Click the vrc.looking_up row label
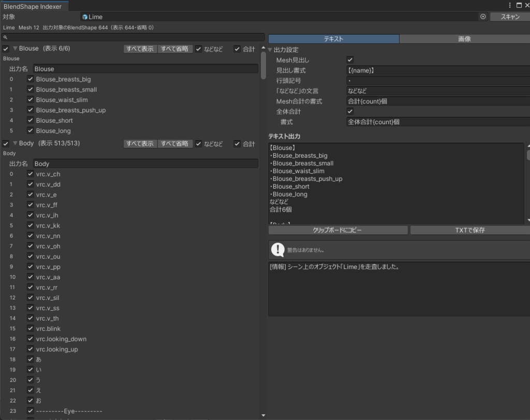The image size is (530, 420). (57, 349)
